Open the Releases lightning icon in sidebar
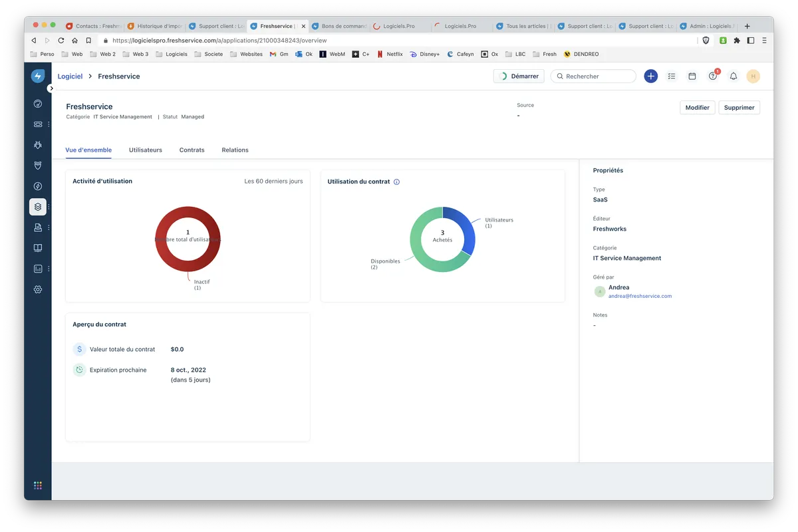Viewport: 798px width, 532px height. tap(38, 186)
